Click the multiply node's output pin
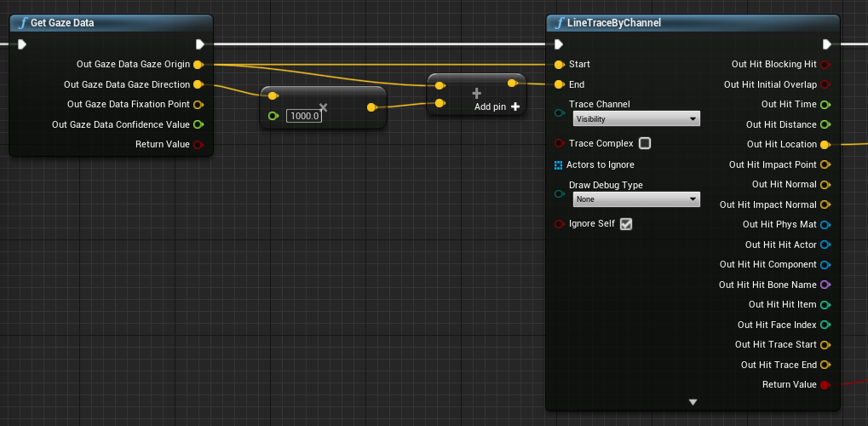Image resolution: width=868 pixels, height=426 pixels. (371, 107)
